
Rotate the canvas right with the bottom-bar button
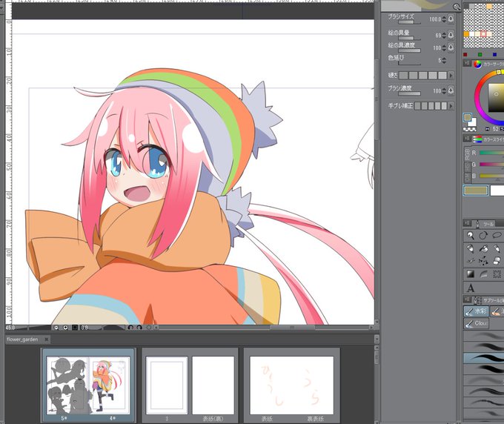click(139, 328)
